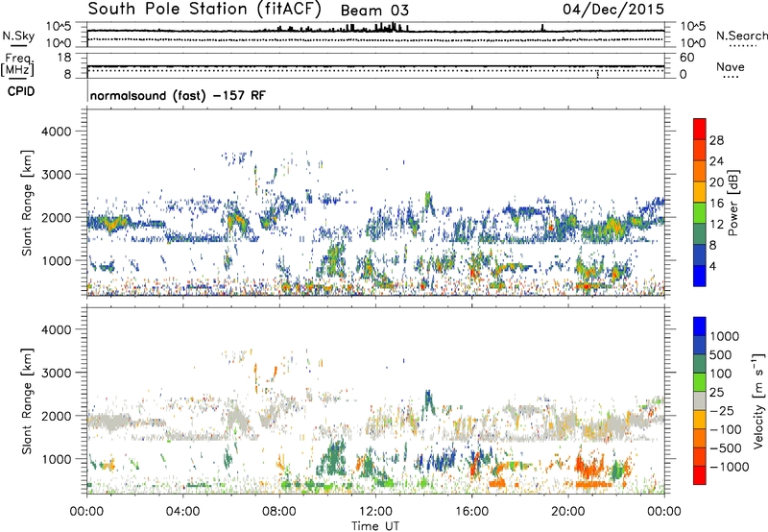
Task: Click the N.Search legend label
Action: point(742,36)
